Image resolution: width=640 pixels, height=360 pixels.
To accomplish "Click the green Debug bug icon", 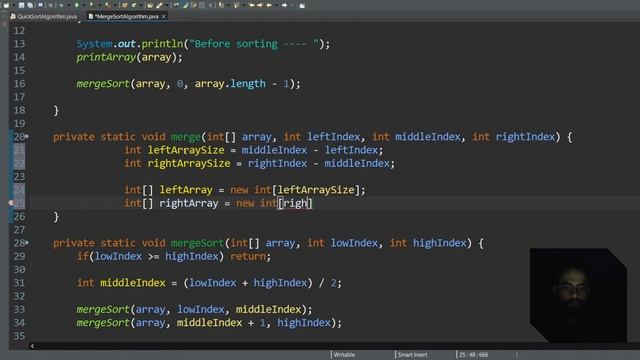I will tap(61, 5).
